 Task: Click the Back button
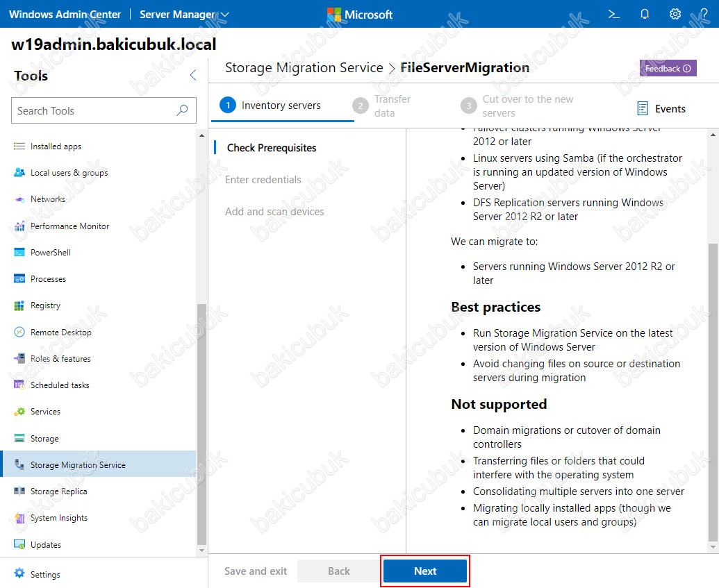point(339,571)
